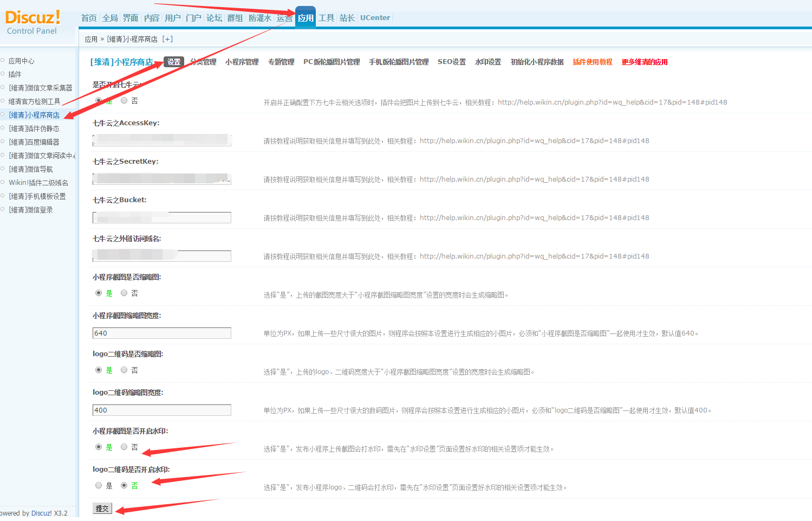Open the 全局 top menu
This screenshot has width=812, height=521.
pos(110,18)
